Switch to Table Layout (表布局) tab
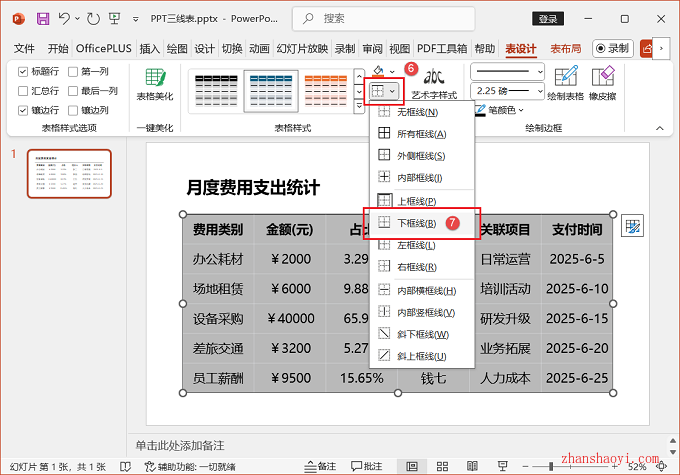 click(566, 49)
